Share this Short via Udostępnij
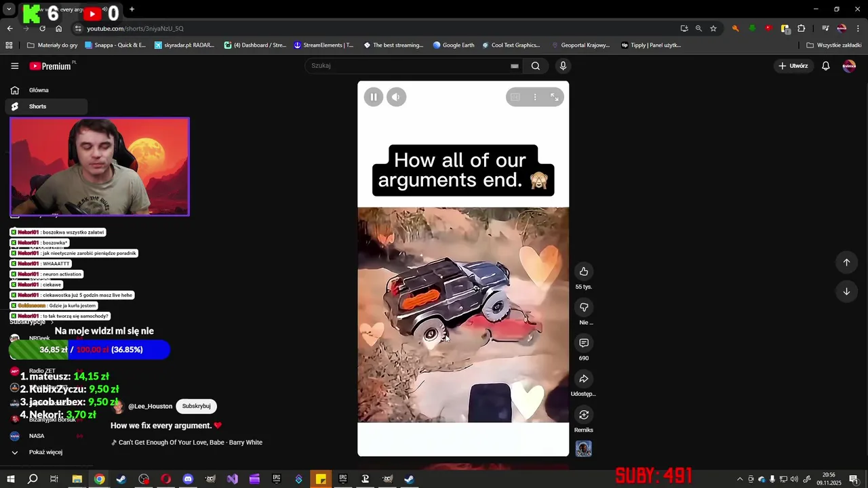868x488 pixels. click(583, 379)
